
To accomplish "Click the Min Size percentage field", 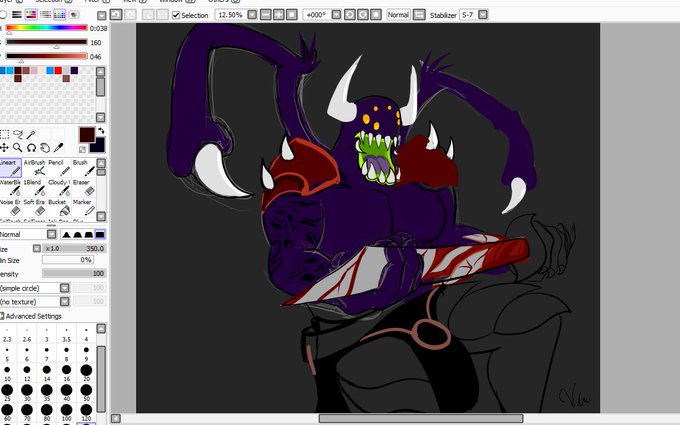I will click(x=68, y=260).
